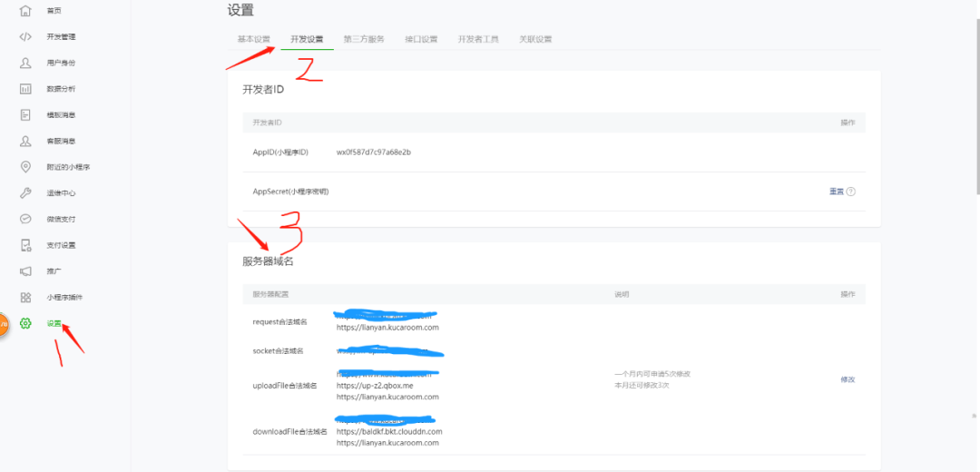Open 推广 in the sidebar
The width and height of the screenshot is (980, 472).
[54, 271]
